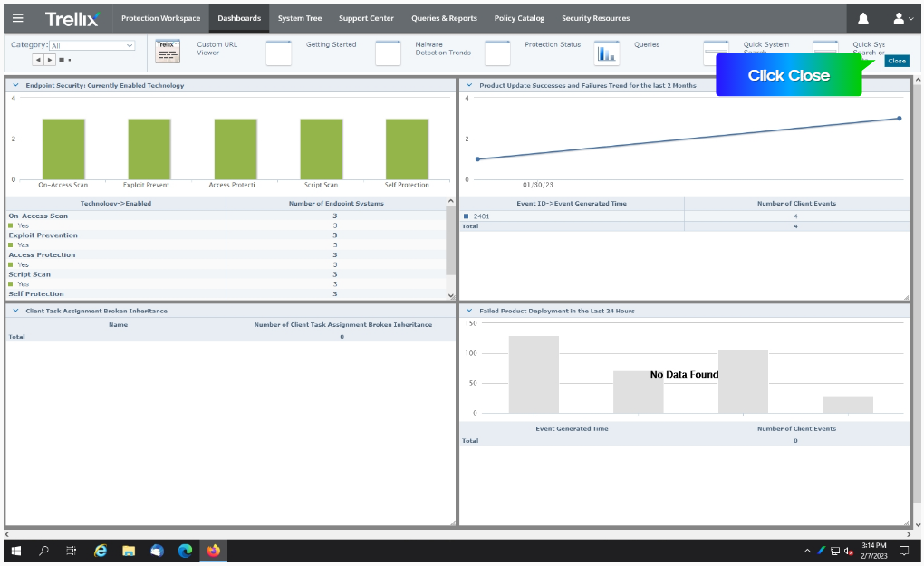The image size is (924, 566).
Task: Collapse the Endpoint Security Currently Enabled Technology panel
Action: (x=16, y=85)
